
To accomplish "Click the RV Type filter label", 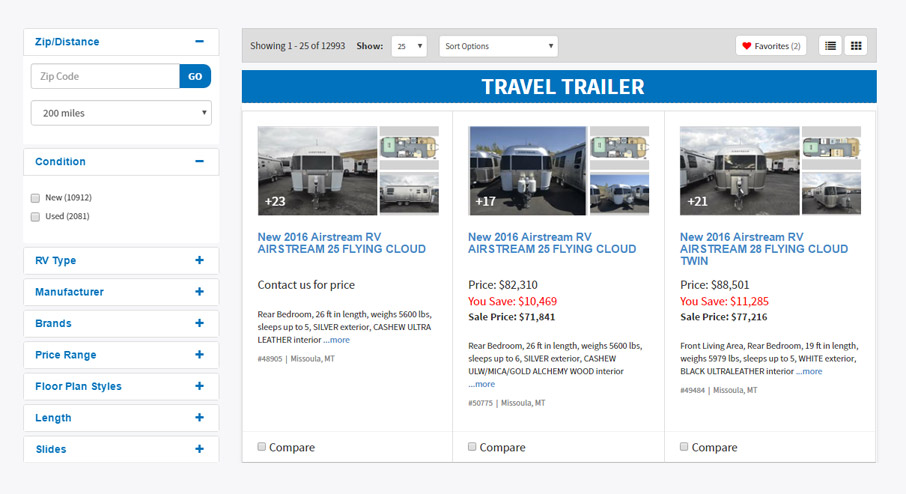I will coord(55,261).
